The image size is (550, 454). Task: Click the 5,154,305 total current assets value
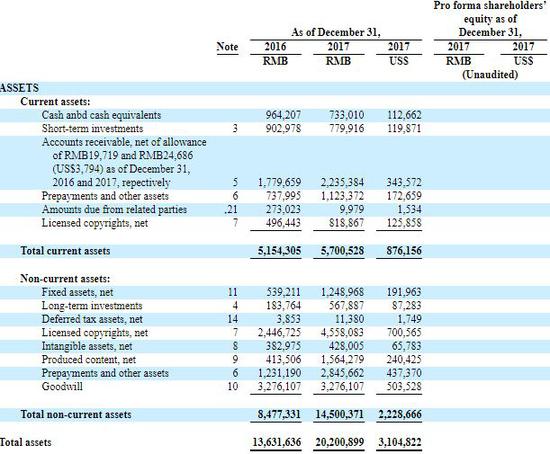pos(279,251)
